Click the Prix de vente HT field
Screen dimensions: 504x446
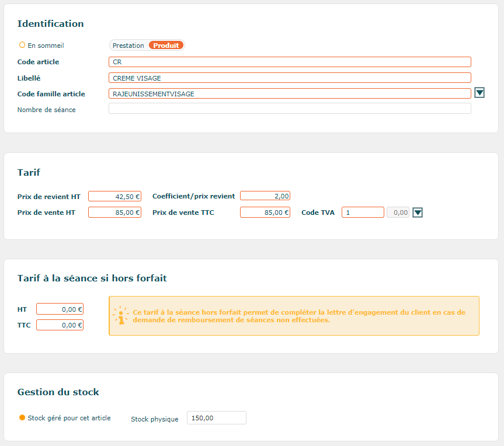point(114,212)
